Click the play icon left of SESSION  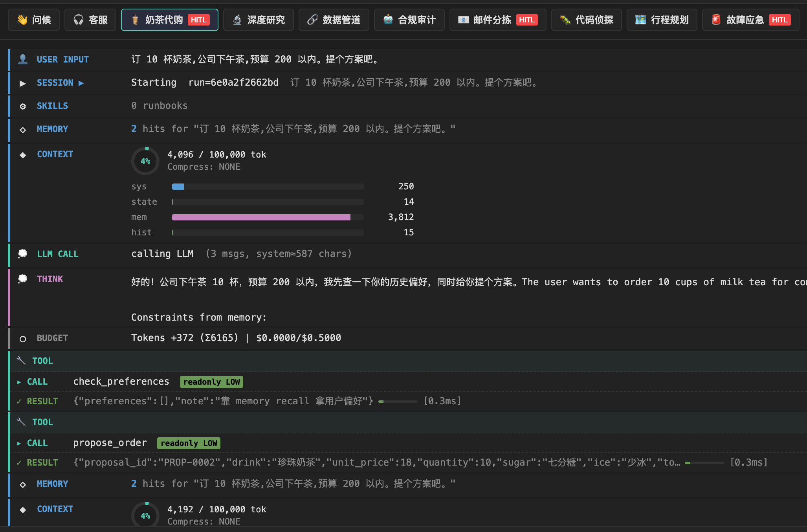[x=23, y=83]
